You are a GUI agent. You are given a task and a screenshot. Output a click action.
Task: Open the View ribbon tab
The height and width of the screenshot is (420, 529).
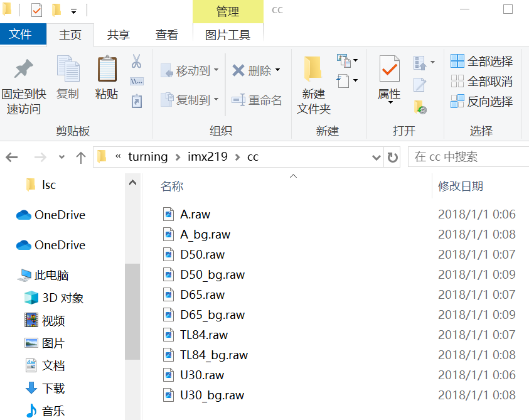pos(166,35)
